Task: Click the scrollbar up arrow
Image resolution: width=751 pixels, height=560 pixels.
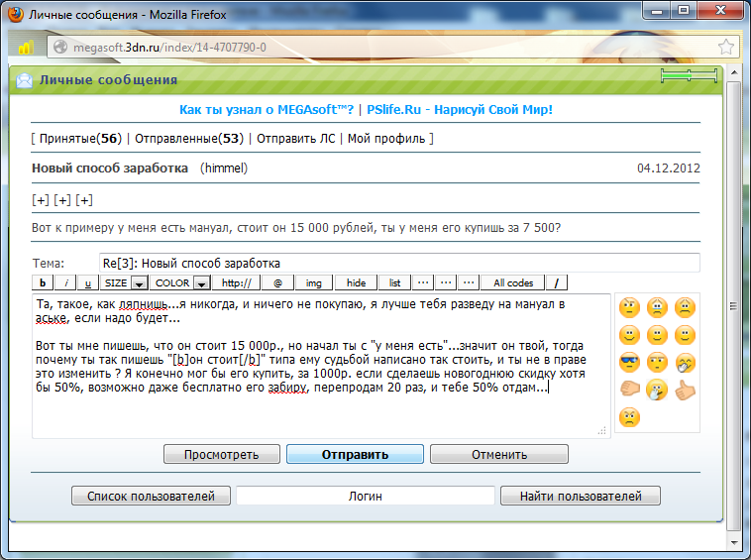Action: (x=734, y=72)
